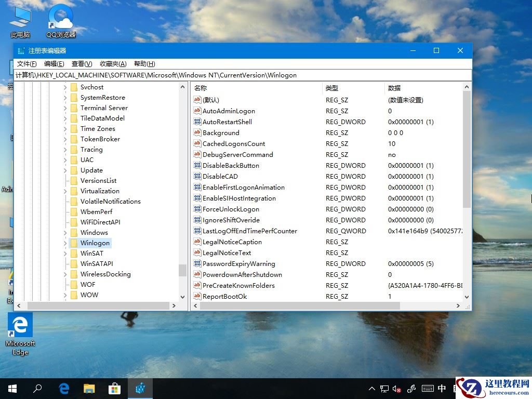This screenshot has width=532, height=399.
Task: Click the DisableCAD REG_DWORD icon
Action: click(198, 176)
